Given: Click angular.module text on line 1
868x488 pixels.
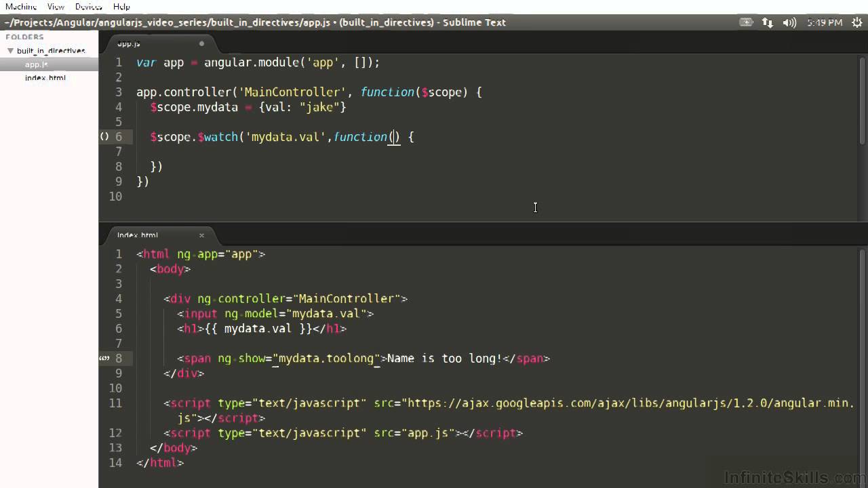Looking at the screenshot, I should coord(252,62).
